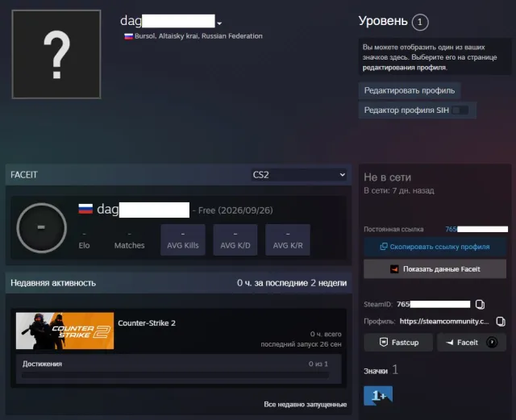The height and width of the screenshot is (420, 516).
Task: Click the Уровень heading
Action: point(383,21)
